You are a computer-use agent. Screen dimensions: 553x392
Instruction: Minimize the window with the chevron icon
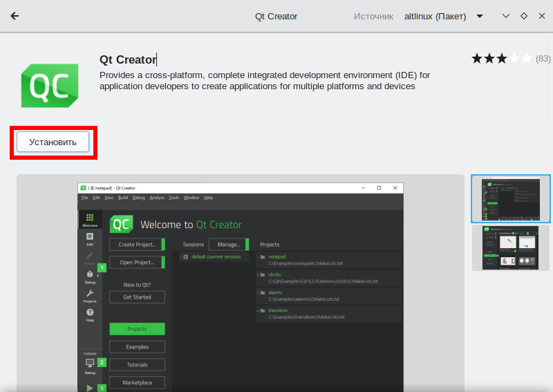[x=506, y=16]
